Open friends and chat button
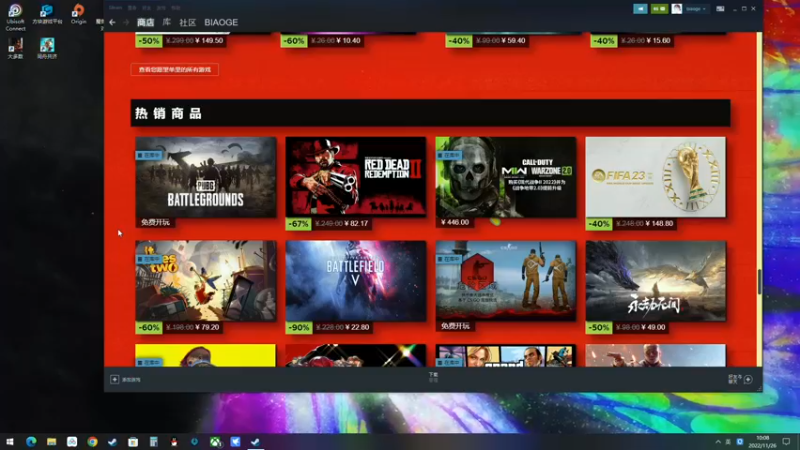 pyautogui.click(x=740, y=379)
